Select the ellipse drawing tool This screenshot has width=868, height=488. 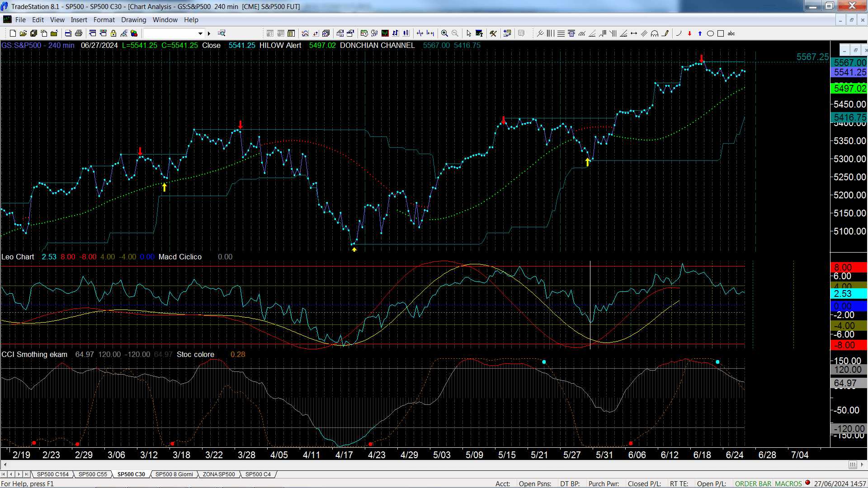710,33
